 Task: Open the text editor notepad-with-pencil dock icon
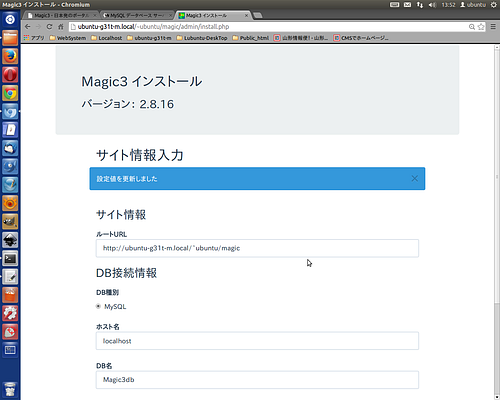coord(10,277)
